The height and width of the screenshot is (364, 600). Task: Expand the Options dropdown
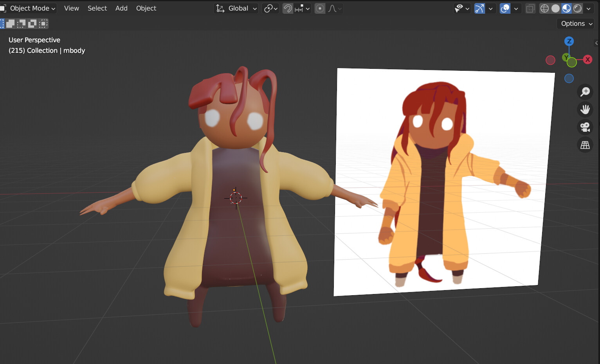tap(575, 23)
